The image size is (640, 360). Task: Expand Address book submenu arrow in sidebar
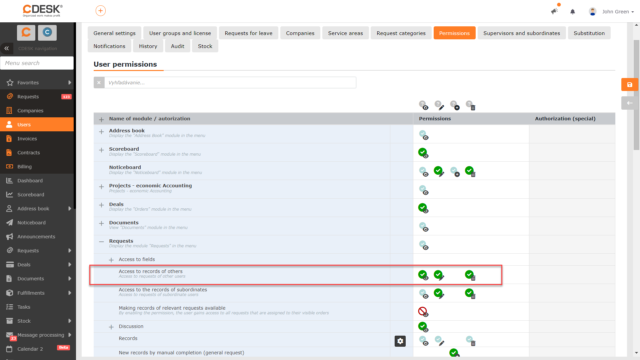[x=69, y=209]
